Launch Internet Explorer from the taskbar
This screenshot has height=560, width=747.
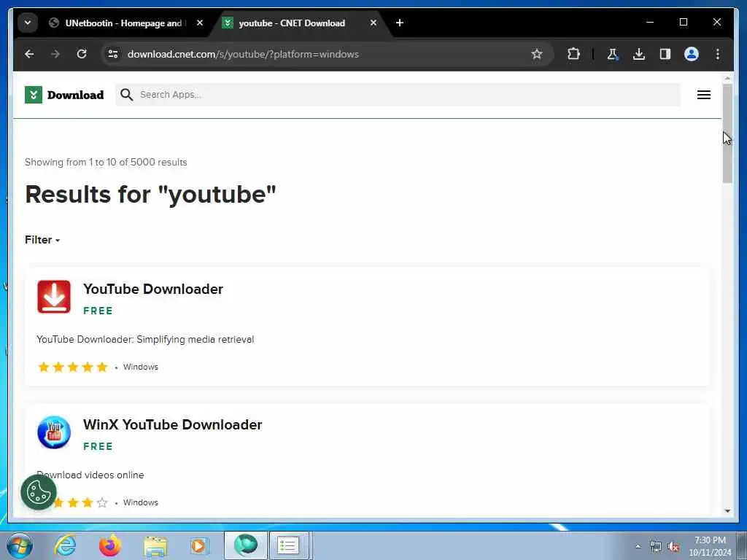(x=65, y=545)
